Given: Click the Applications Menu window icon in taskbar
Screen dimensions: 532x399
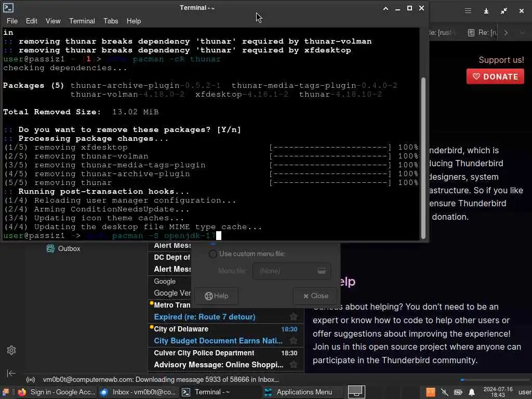Looking at the screenshot, I should pyautogui.click(x=268, y=393).
